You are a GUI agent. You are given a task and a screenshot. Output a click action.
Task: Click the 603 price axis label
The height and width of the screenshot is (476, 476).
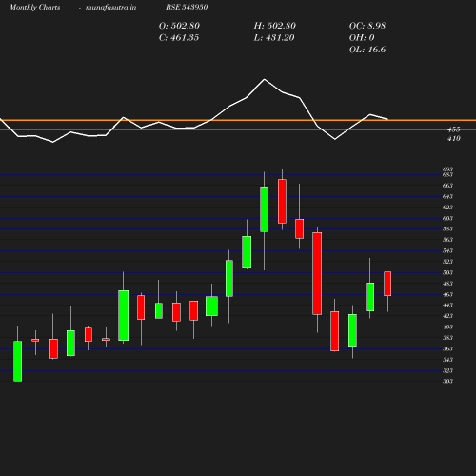(447, 218)
